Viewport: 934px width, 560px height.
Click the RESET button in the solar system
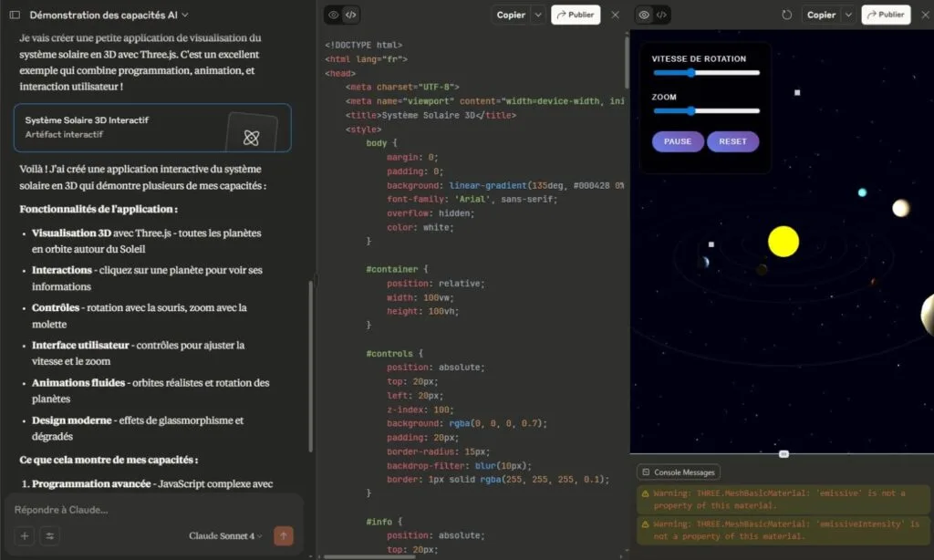pyautogui.click(x=732, y=141)
